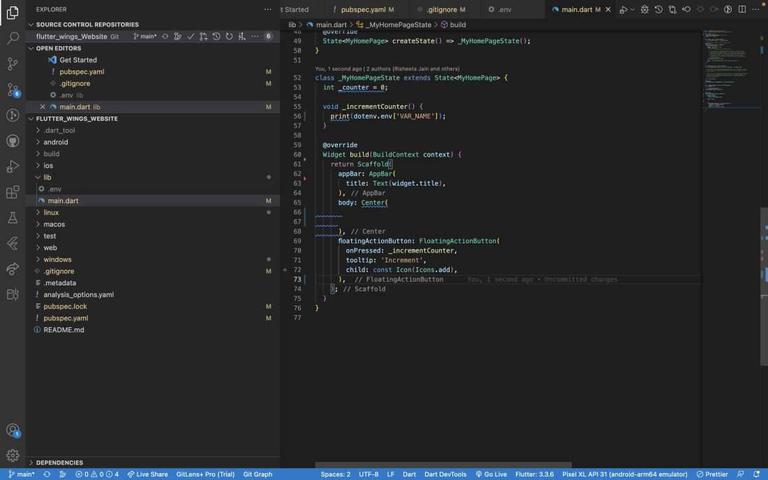Collapse the FLUTTER_WINGS_WEBSITE folder section
This screenshot has width=768, height=480.
point(31,119)
